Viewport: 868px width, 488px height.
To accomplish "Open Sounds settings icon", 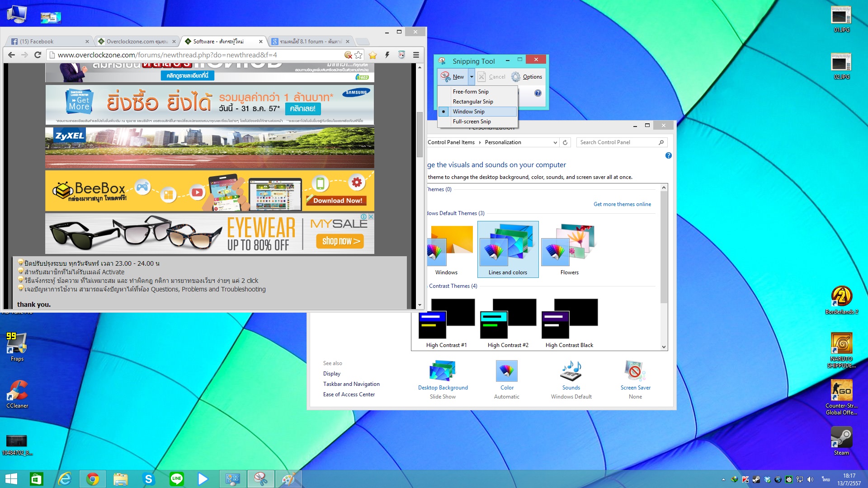I will pyautogui.click(x=571, y=371).
